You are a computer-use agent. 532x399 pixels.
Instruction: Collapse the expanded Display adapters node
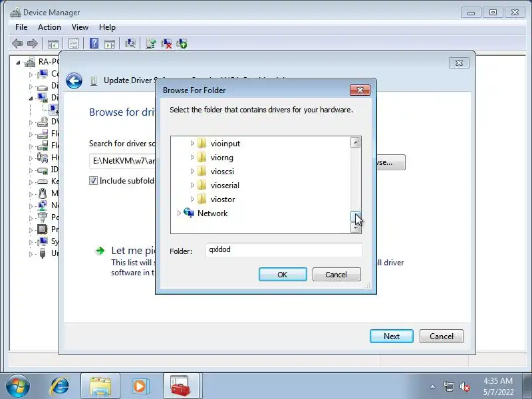(x=31, y=98)
